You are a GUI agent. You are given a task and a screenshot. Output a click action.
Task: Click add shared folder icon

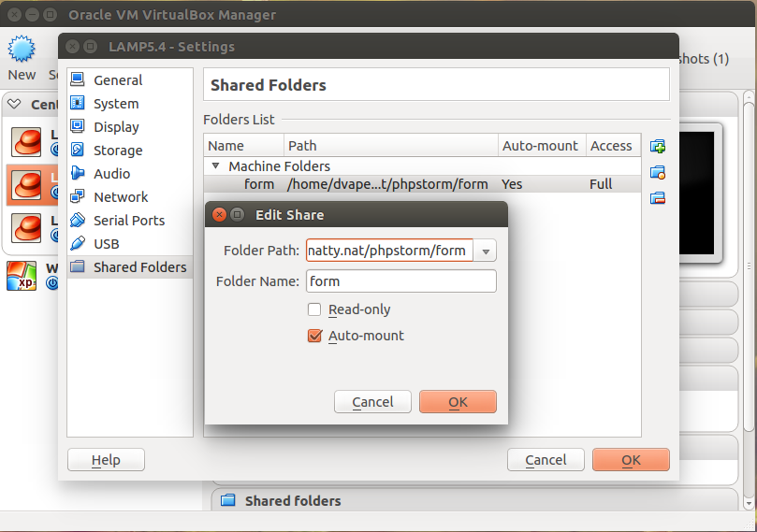click(x=658, y=146)
